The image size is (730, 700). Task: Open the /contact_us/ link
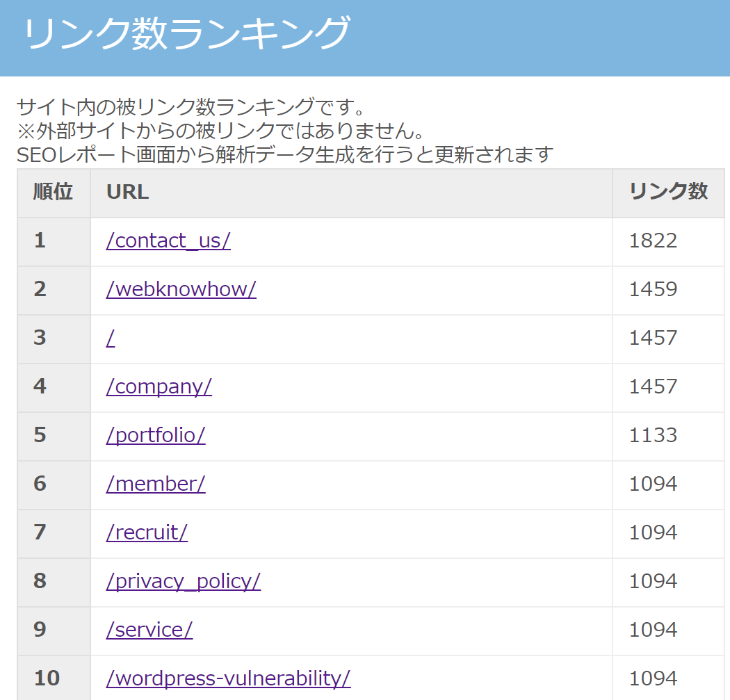[168, 241]
